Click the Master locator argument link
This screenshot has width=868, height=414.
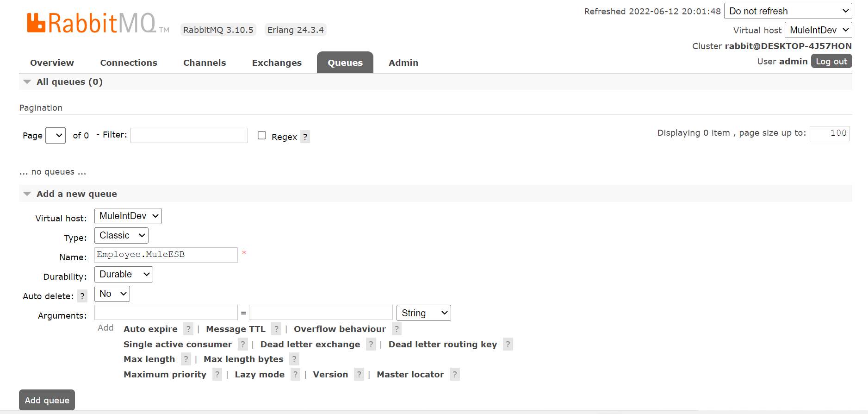(x=410, y=374)
